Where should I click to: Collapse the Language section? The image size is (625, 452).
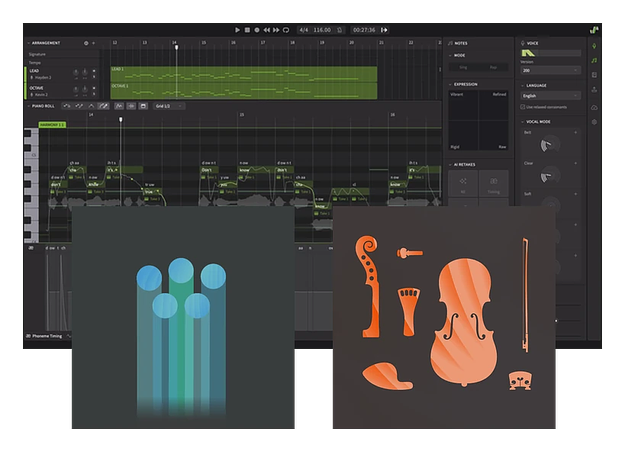coord(523,86)
